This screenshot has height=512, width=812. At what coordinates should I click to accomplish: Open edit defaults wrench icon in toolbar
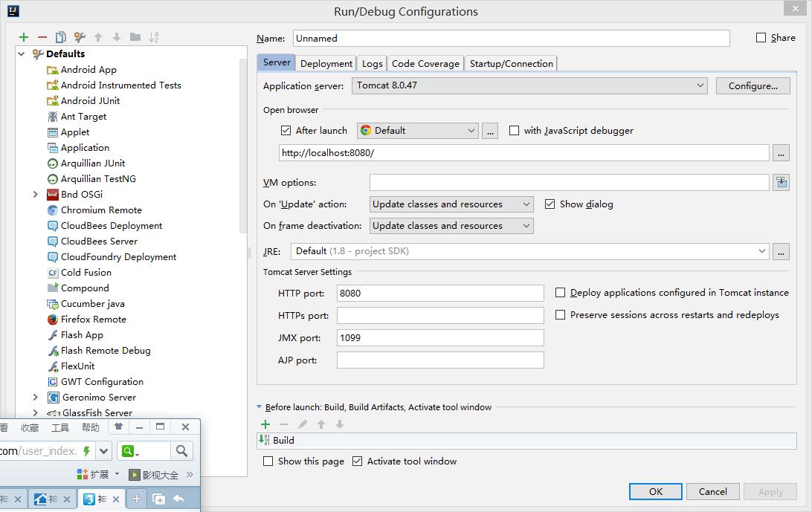pos(80,37)
